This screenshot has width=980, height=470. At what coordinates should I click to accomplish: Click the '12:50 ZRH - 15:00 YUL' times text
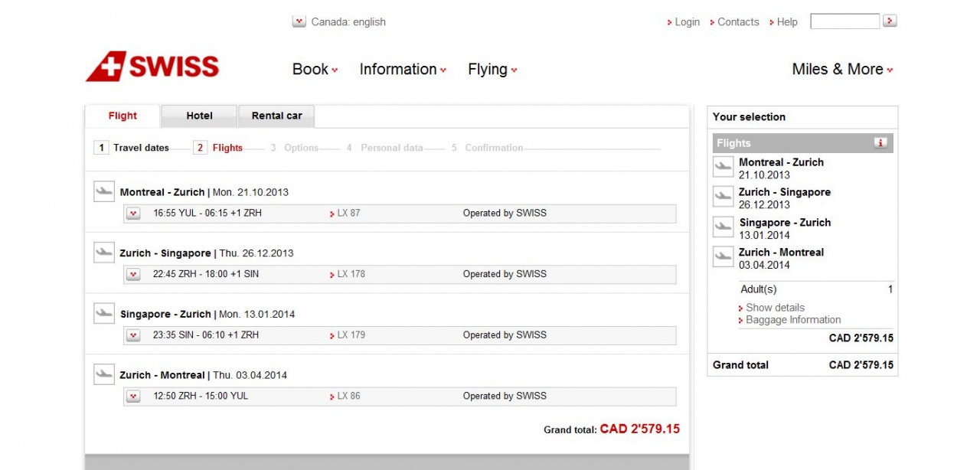point(201,396)
